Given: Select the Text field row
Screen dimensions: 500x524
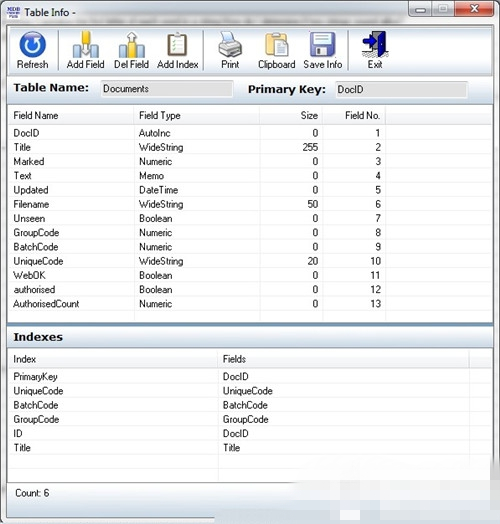Looking at the screenshot, I should pyautogui.click(x=249, y=176).
